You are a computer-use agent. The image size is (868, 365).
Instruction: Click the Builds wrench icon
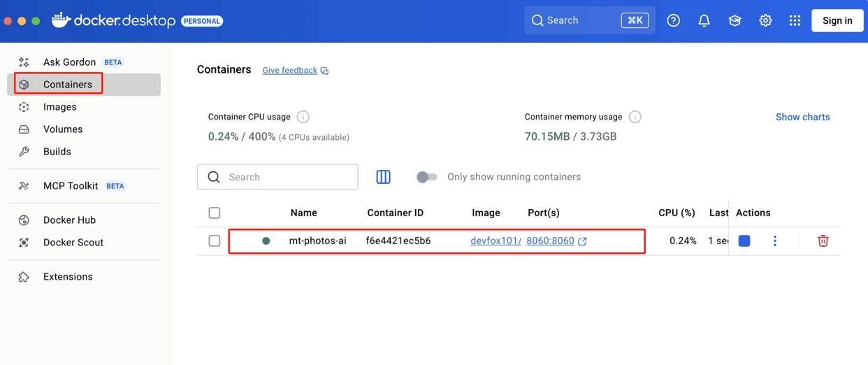pos(24,152)
